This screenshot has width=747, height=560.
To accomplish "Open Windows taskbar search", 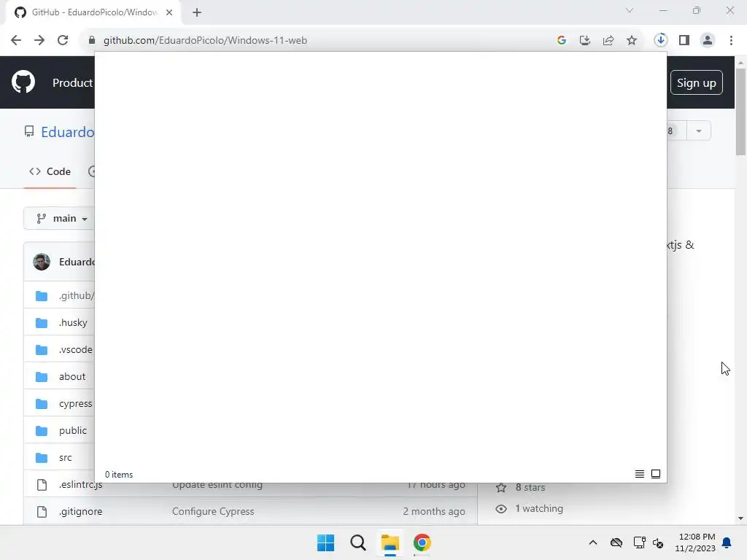I will 357,542.
